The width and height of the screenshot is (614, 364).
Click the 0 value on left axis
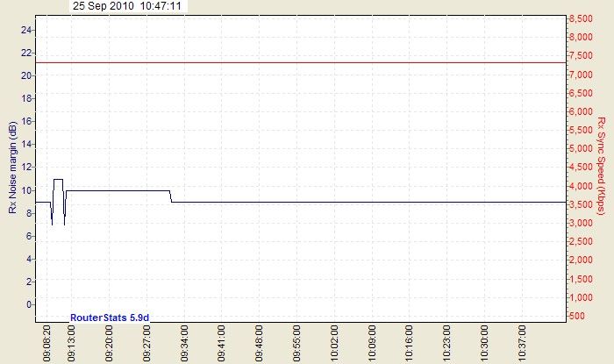29,304
